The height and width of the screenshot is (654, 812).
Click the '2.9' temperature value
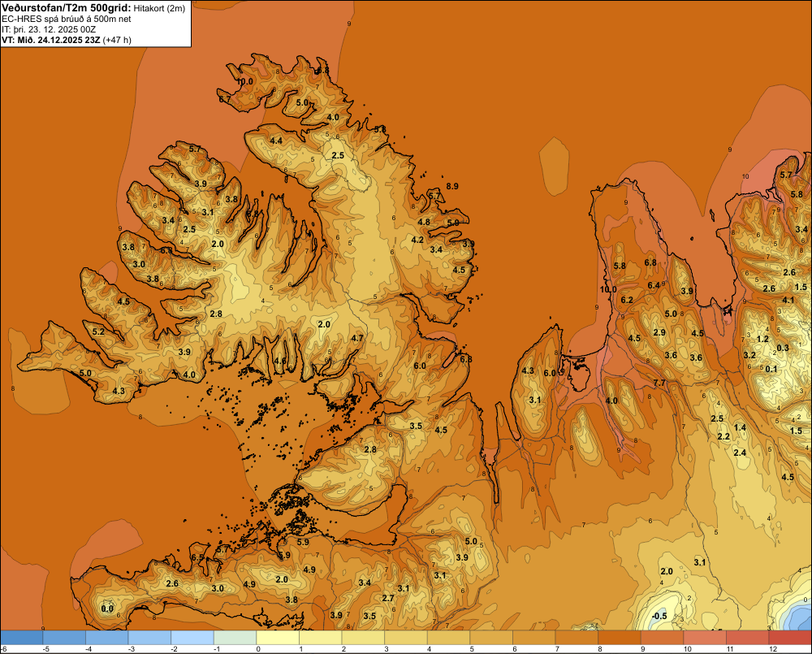tap(659, 332)
